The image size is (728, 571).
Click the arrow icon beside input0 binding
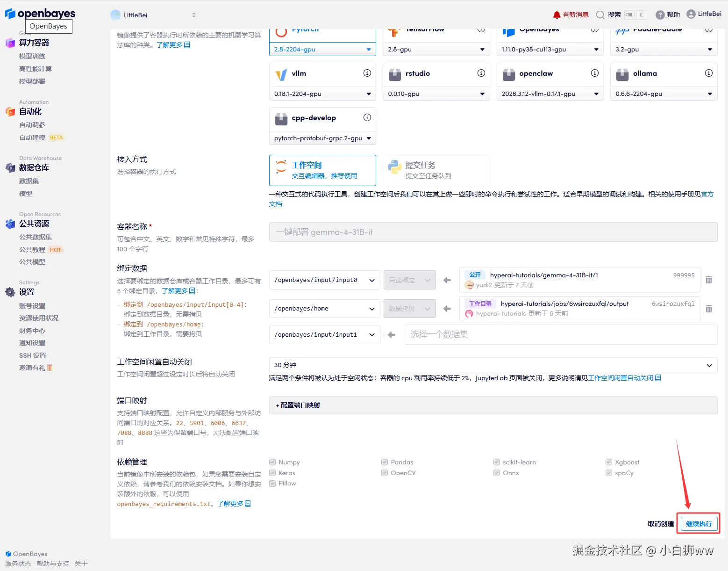(x=447, y=280)
